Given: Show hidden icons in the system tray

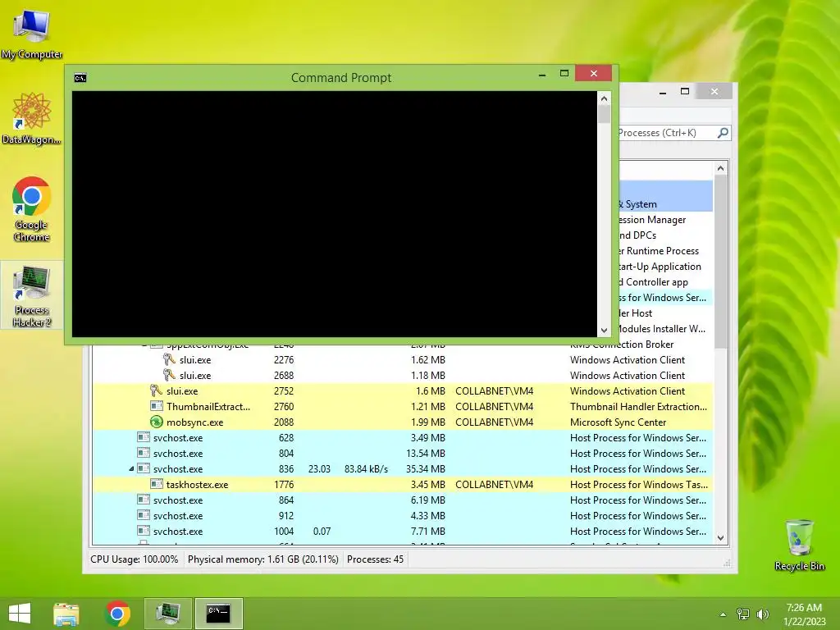Looking at the screenshot, I should (x=723, y=614).
